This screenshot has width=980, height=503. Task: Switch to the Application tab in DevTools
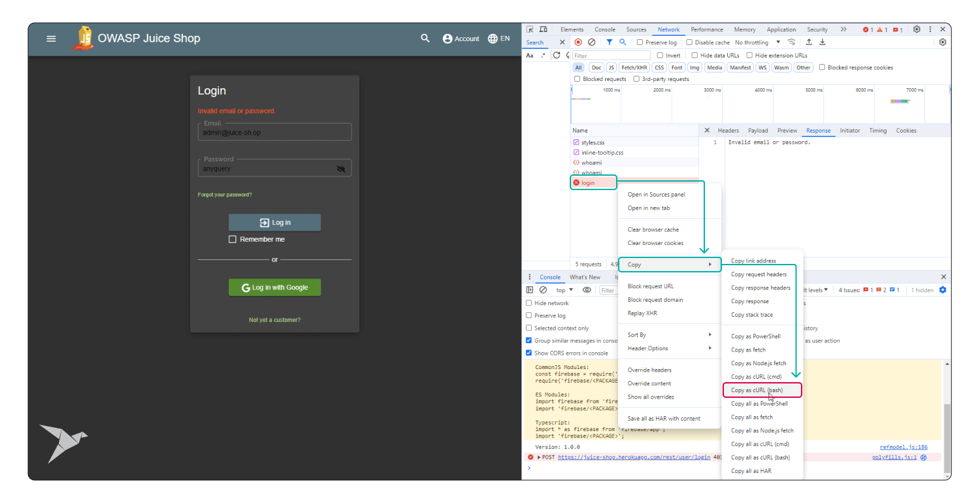coord(781,29)
